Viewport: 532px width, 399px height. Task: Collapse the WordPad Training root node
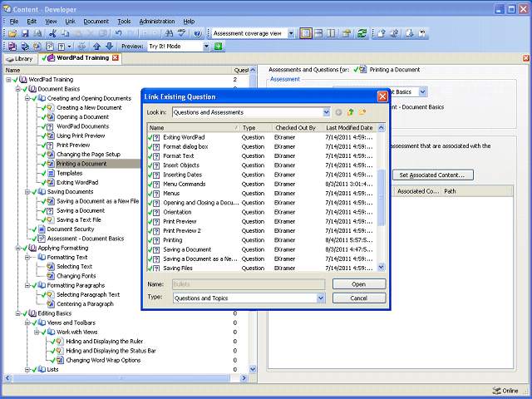[8, 80]
